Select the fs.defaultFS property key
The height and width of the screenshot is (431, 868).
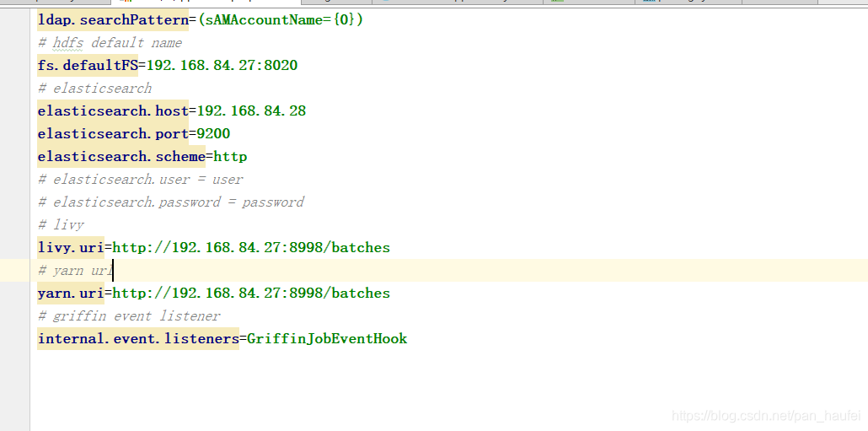click(88, 66)
